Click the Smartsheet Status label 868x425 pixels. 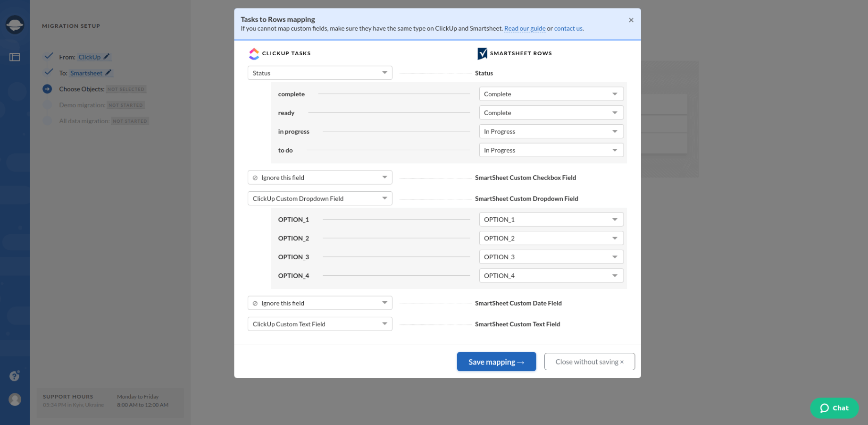coord(484,73)
